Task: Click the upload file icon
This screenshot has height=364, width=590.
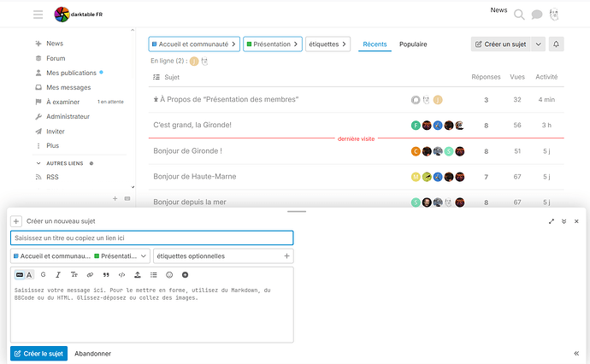Action: [138, 275]
